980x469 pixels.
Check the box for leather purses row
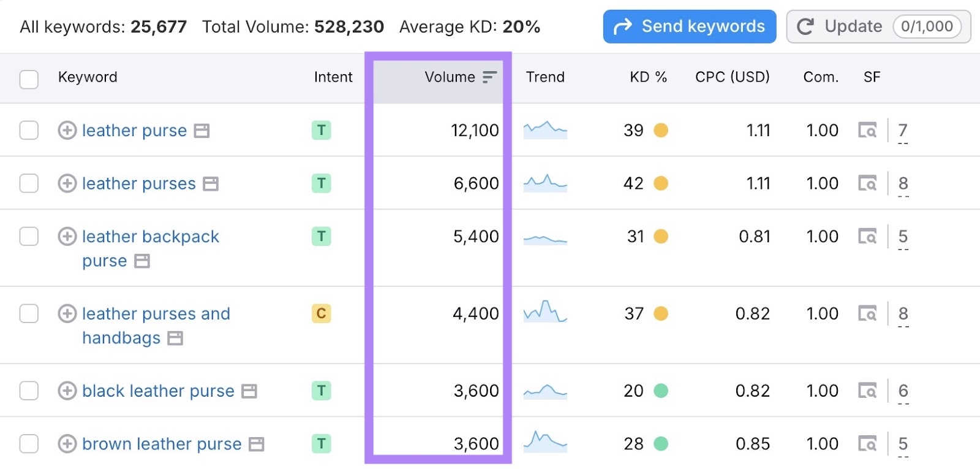click(29, 183)
